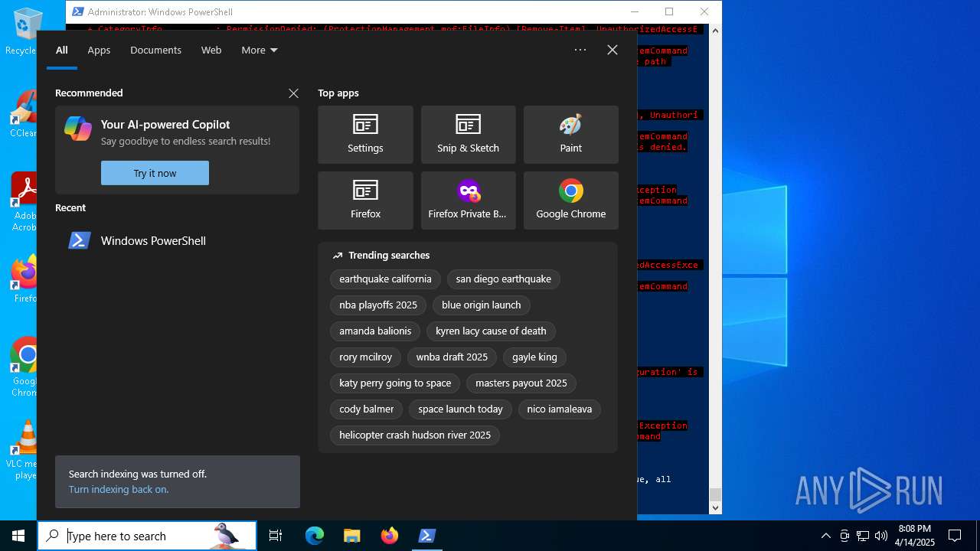
Task: Expand the More filter dropdown
Action: pyautogui.click(x=260, y=50)
